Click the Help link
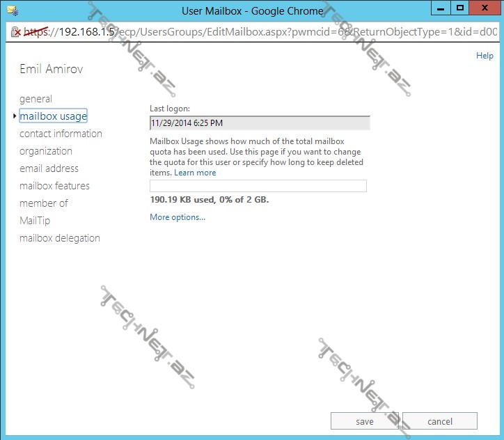 coord(485,56)
